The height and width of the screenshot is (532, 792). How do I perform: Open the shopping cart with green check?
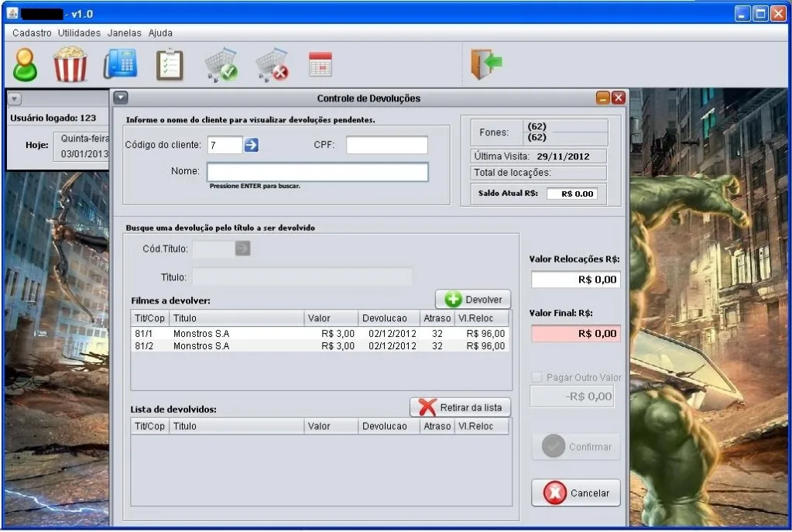point(221,65)
